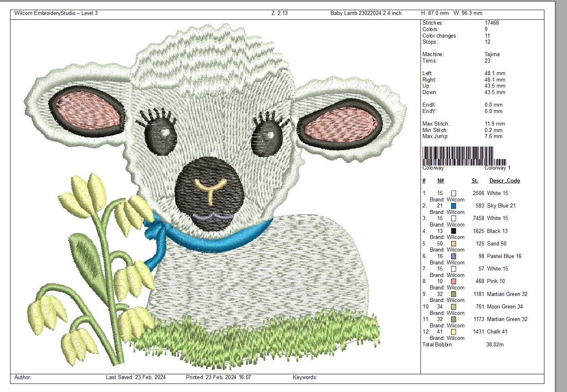Image resolution: width=567 pixels, height=392 pixels.
Task: Click the lamb's right pink ear
Action: point(340,122)
